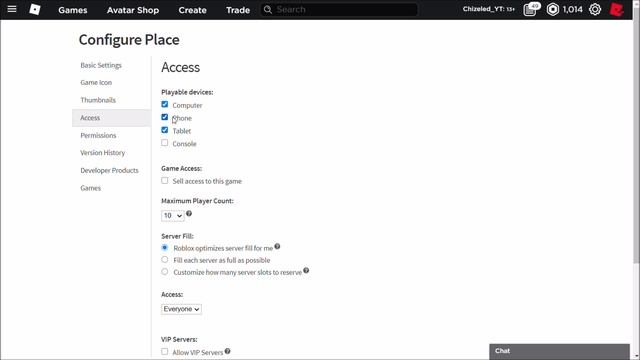Click the red avatar icon at top right
The height and width of the screenshot is (360, 640).
[x=616, y=9]
